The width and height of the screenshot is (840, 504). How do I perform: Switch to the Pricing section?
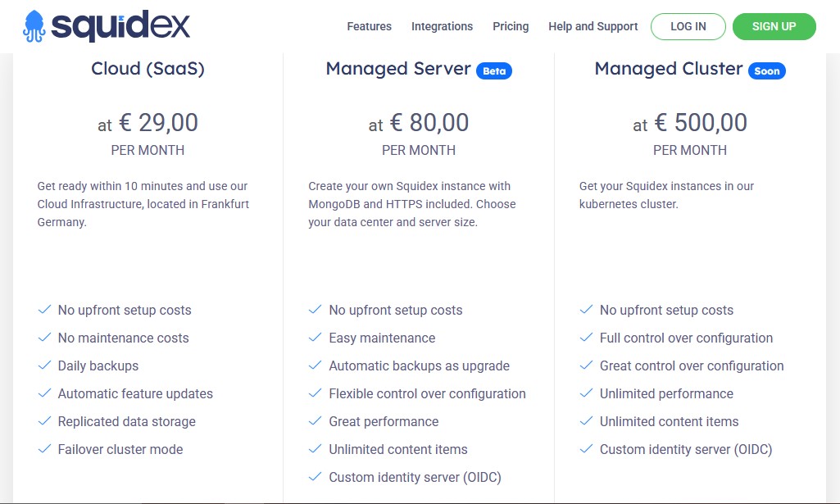click(x=511, y=26)
